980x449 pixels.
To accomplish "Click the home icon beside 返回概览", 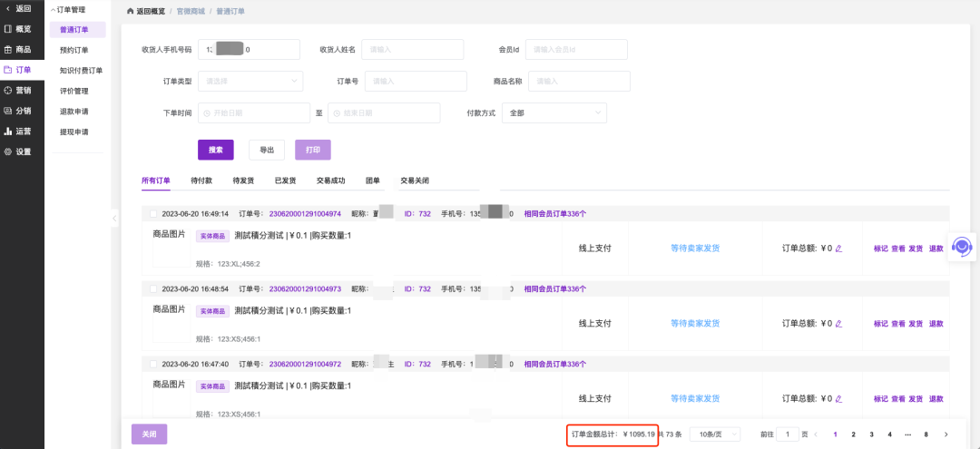I will click(130, 12).
